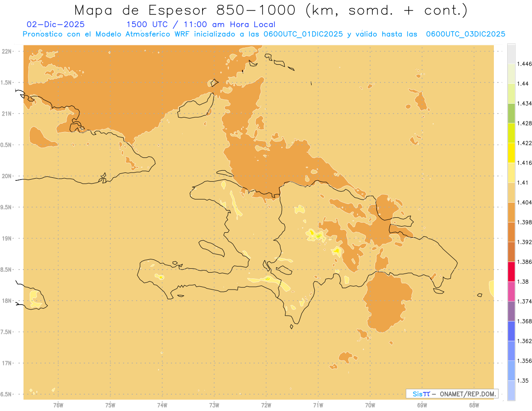532x411 pixels.
Task: Click the 1.404 colorbar value
Action: coord(524,202)
